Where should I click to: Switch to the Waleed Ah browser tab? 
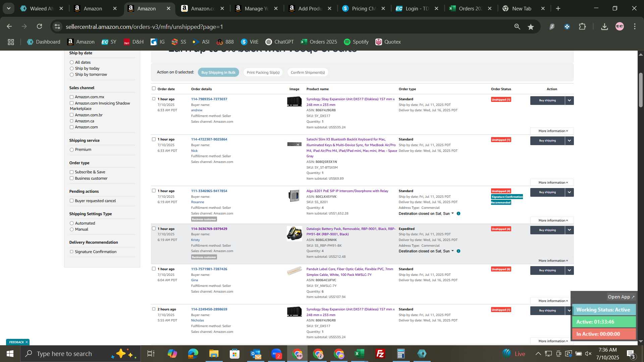point(41,8)
